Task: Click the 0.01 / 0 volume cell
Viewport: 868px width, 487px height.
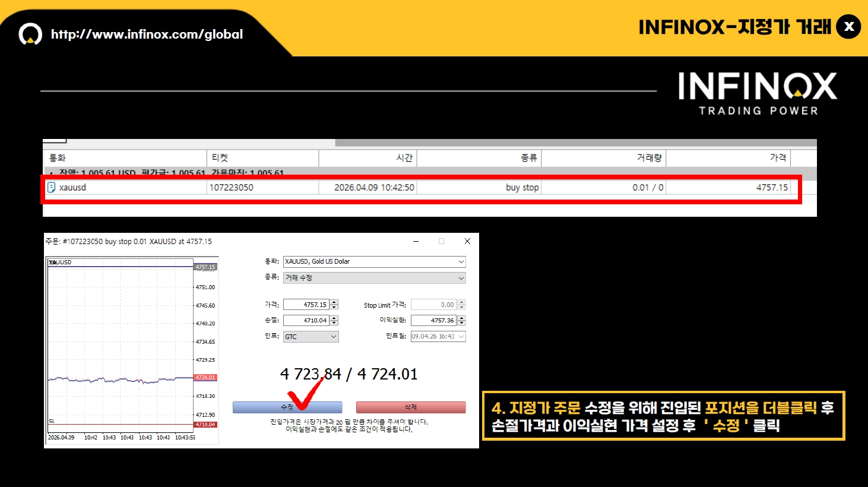Action: pyautogui.click(x=648, y=187)
